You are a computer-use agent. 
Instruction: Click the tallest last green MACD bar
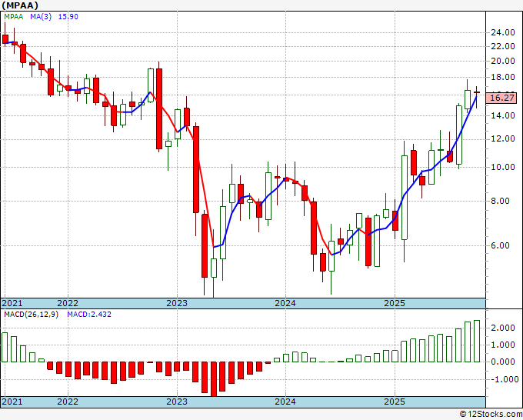coord(477,342)
